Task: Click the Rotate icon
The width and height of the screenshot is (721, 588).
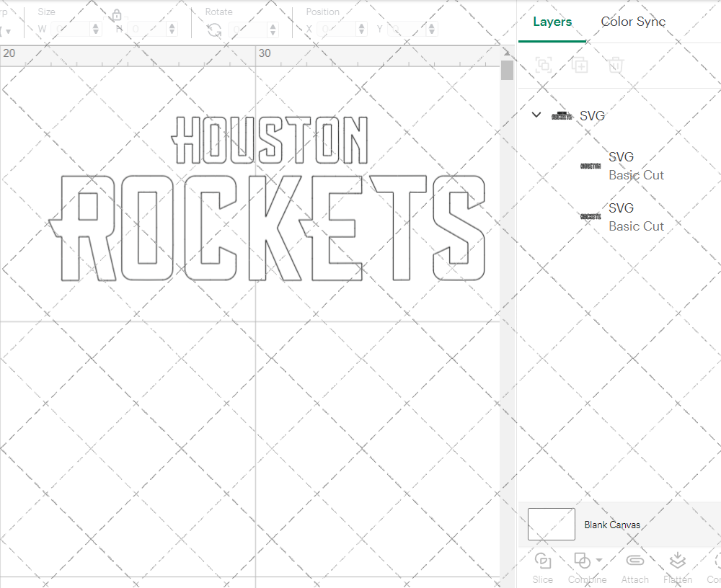Action: click(x=214, y=30)
